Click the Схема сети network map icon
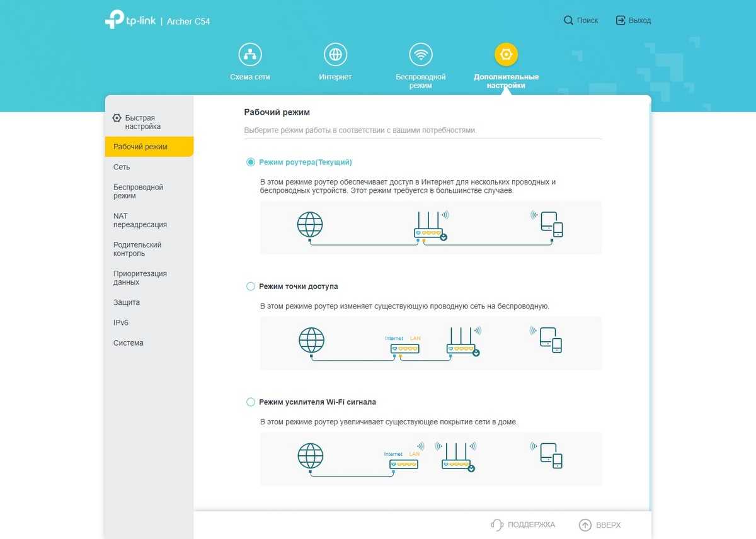756x539 pixels. tap(250, 55)
